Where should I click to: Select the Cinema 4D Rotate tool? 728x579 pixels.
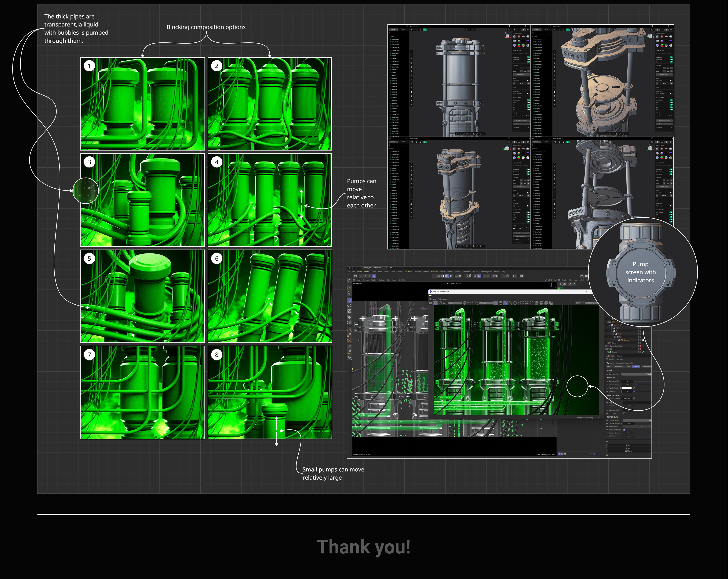[349, 306]
